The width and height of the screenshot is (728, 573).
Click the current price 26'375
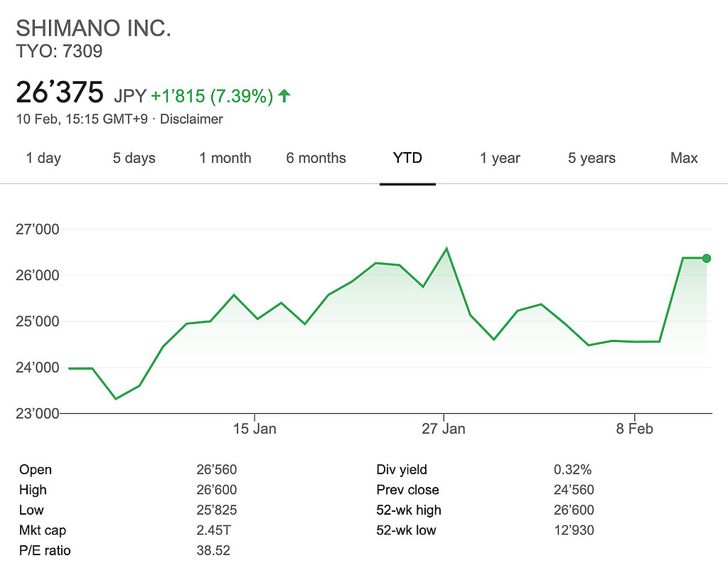tap(60, 94)
